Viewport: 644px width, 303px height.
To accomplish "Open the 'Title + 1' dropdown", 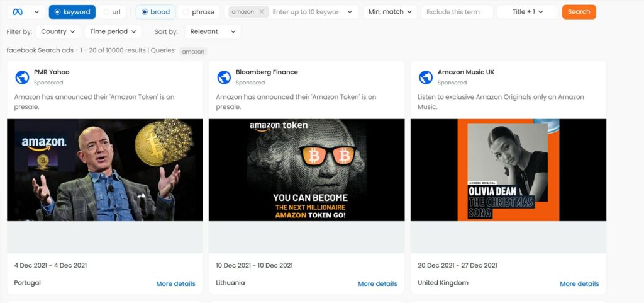I will pos(528,12).
